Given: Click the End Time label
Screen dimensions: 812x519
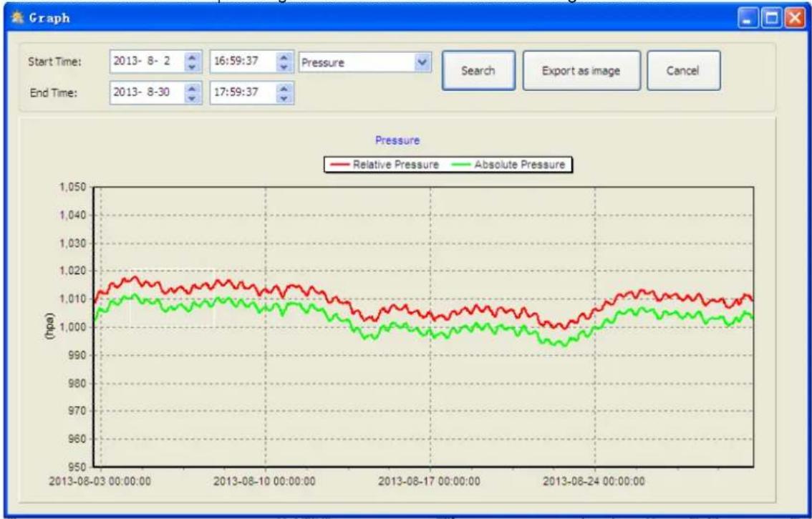Looking at the screenshot, I should tap(53, 93).
